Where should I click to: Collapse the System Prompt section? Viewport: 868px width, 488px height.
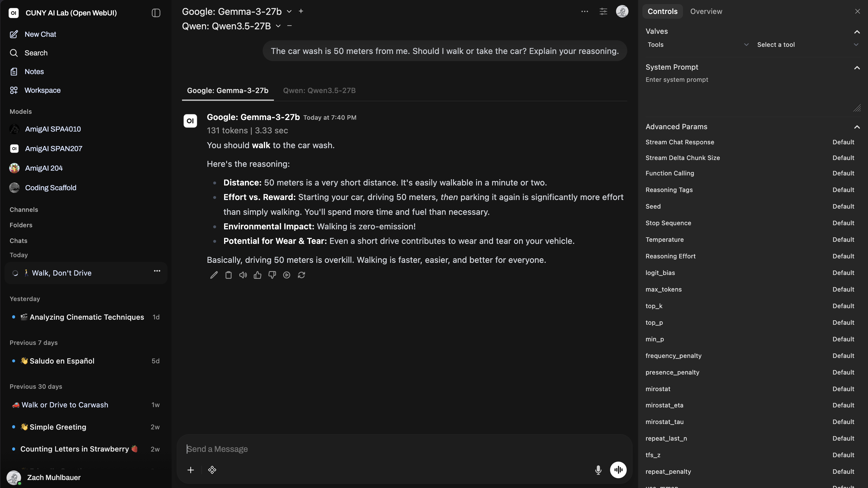[857, 67]
